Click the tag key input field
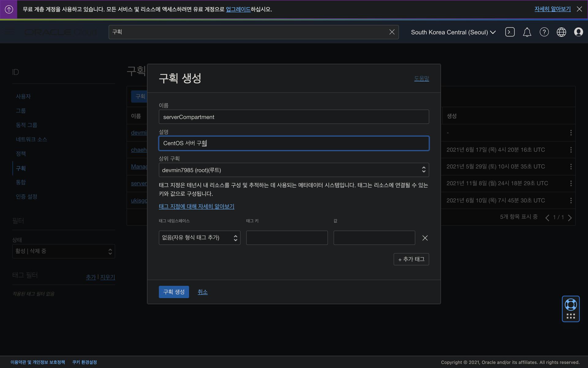 [287, 238]
